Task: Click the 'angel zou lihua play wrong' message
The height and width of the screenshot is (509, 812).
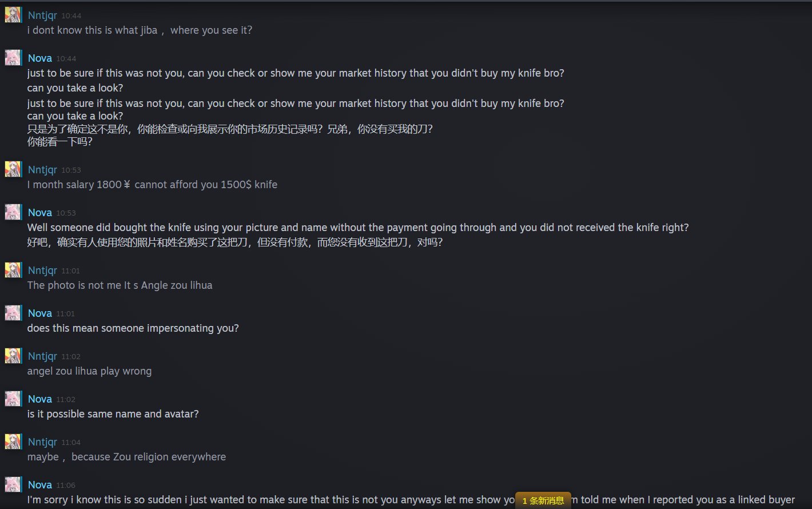Action: [89, 371]
